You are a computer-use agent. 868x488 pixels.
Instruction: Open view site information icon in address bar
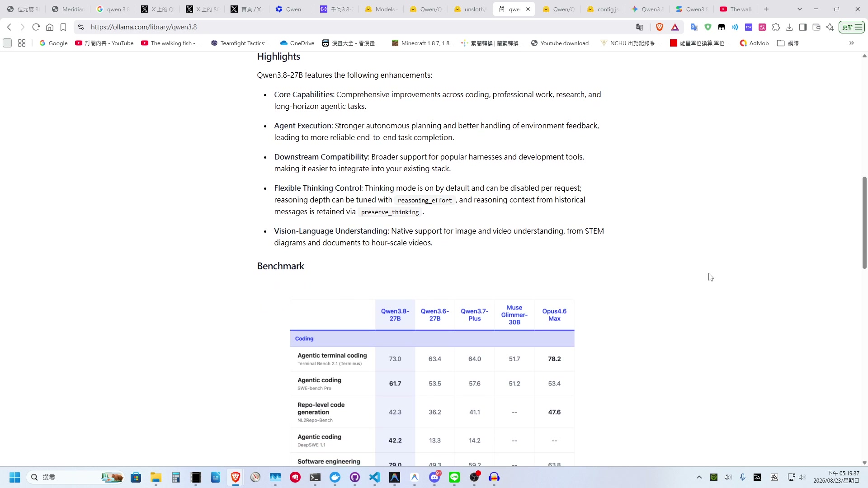81,27
